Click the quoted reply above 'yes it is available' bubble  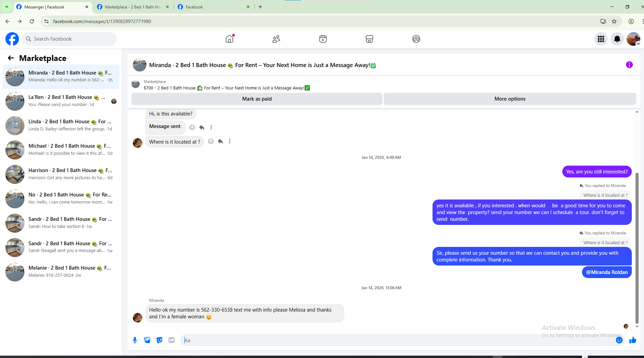(x=605, y=195)
